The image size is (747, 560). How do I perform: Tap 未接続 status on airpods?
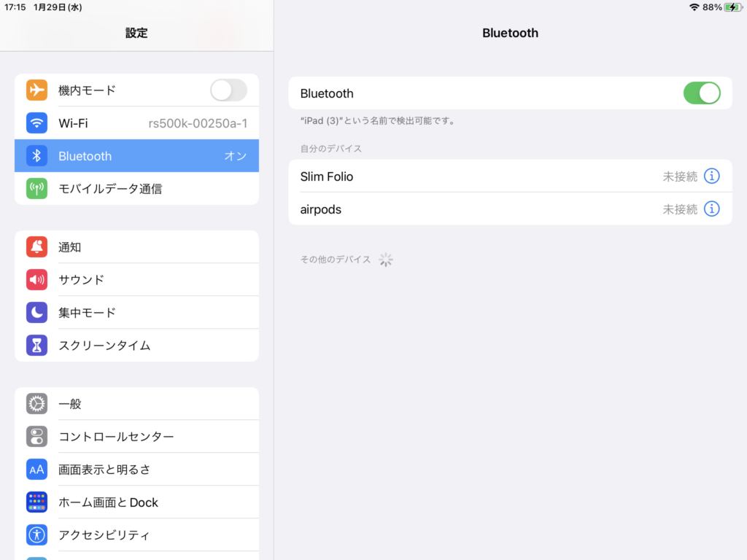[x=680, y=209]
